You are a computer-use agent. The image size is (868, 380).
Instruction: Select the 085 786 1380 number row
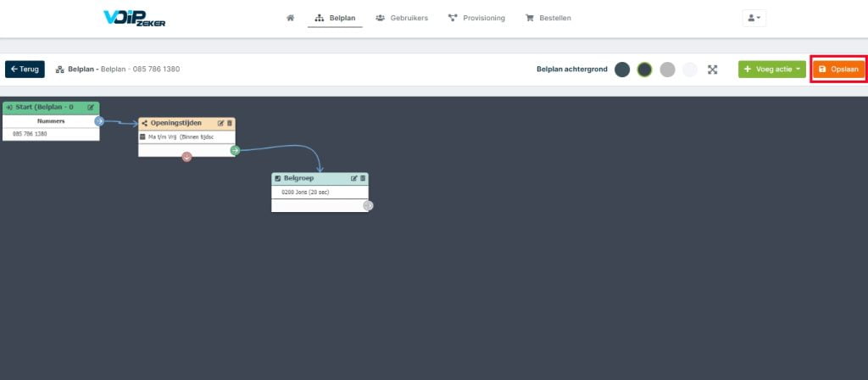[x=51, y=134]
